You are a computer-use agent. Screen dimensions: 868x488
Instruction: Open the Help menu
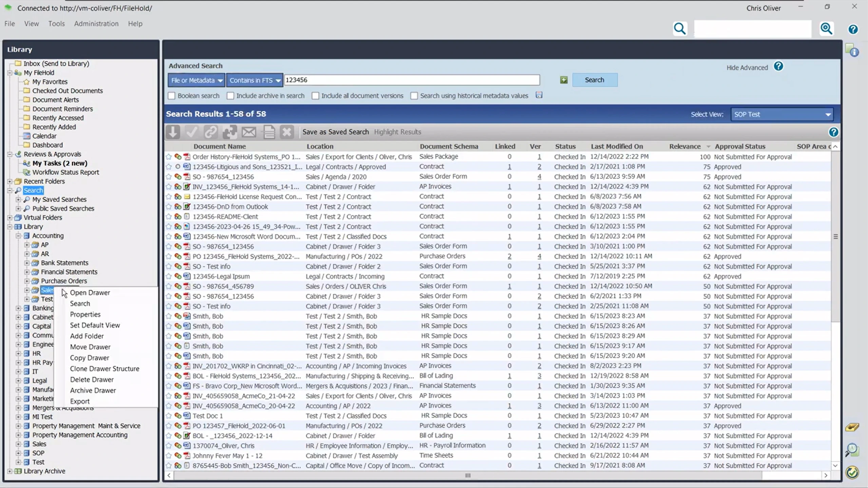click(x=135, y=24)
